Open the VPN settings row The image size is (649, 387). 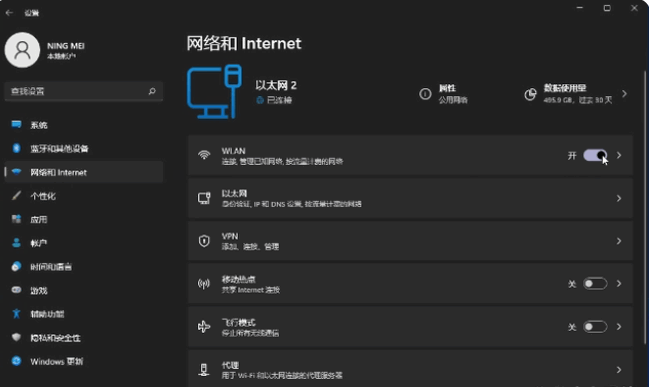pos(410,241)
